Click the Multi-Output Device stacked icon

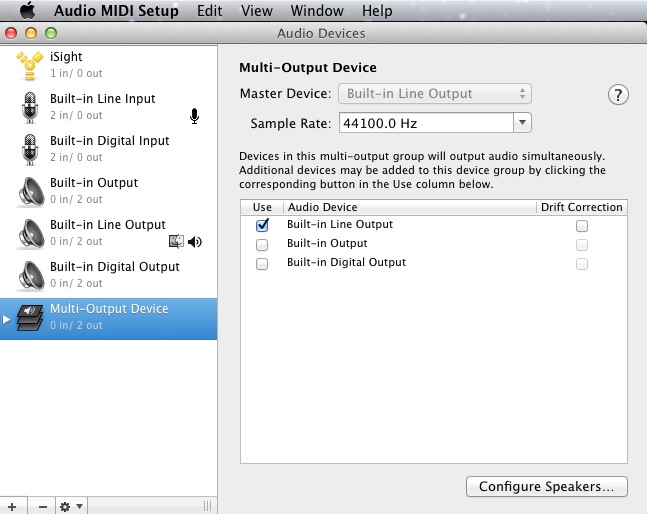coord(30,318)
